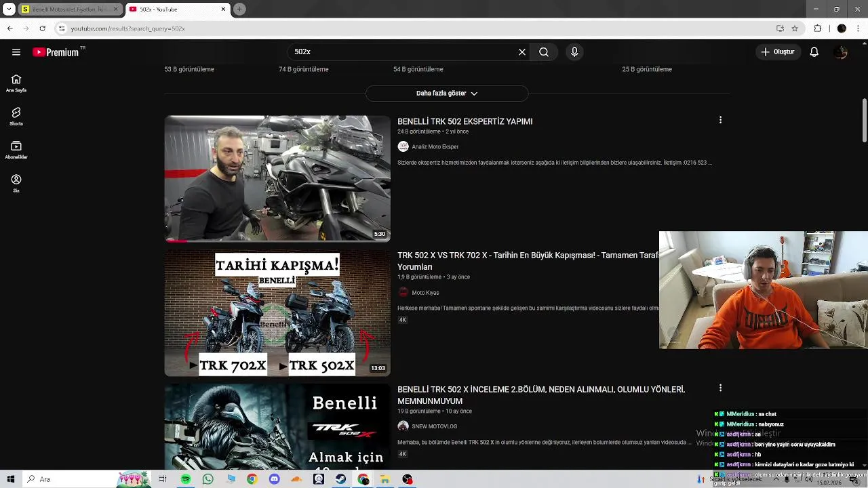
Task: Open the BENELLİ TRK 502 X İNCELEME 2.BÖLÜM title
Action: coord(541,395)
